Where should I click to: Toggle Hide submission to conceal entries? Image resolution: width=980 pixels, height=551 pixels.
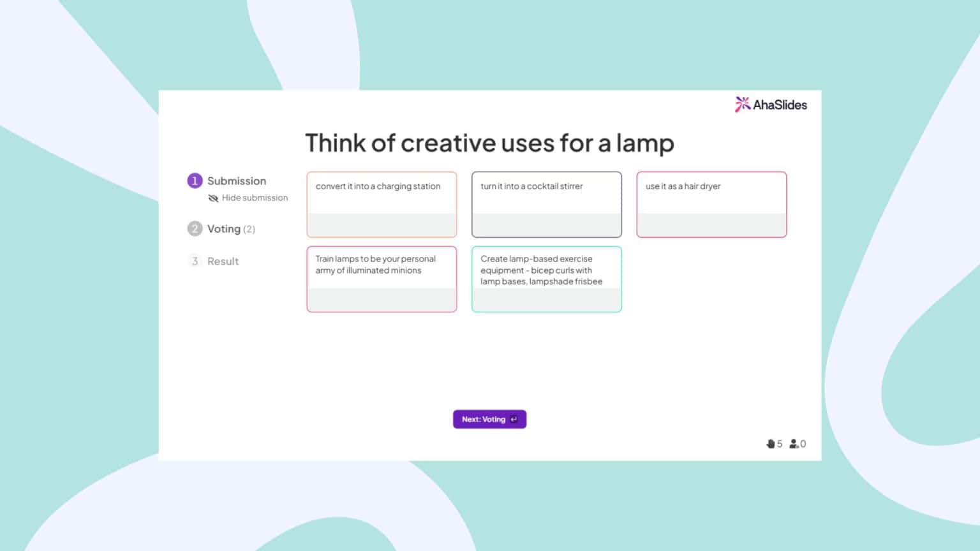coord(255,198)
